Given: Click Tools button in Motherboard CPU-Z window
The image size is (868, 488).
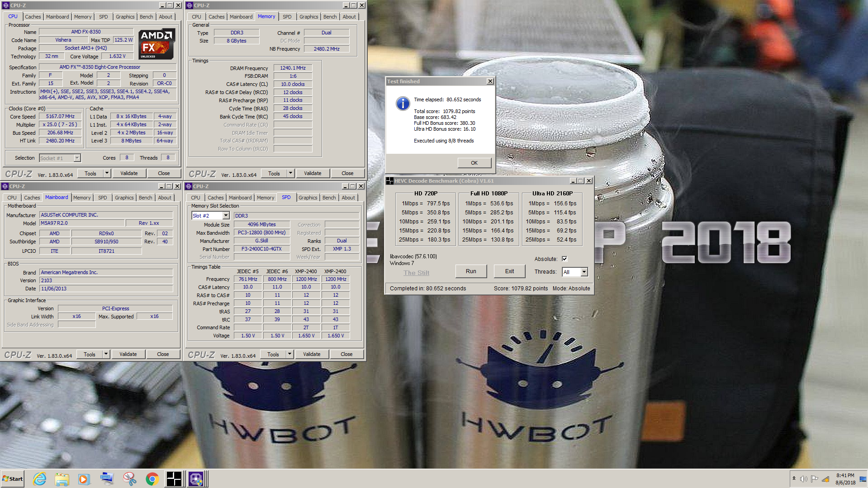Looking at the screenshot, I should 90,354.
